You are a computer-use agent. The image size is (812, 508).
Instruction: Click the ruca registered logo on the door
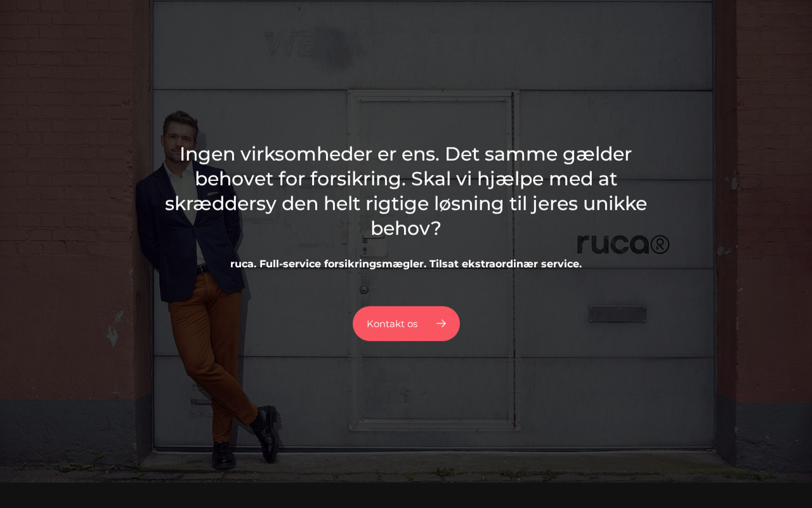point(623,244)
